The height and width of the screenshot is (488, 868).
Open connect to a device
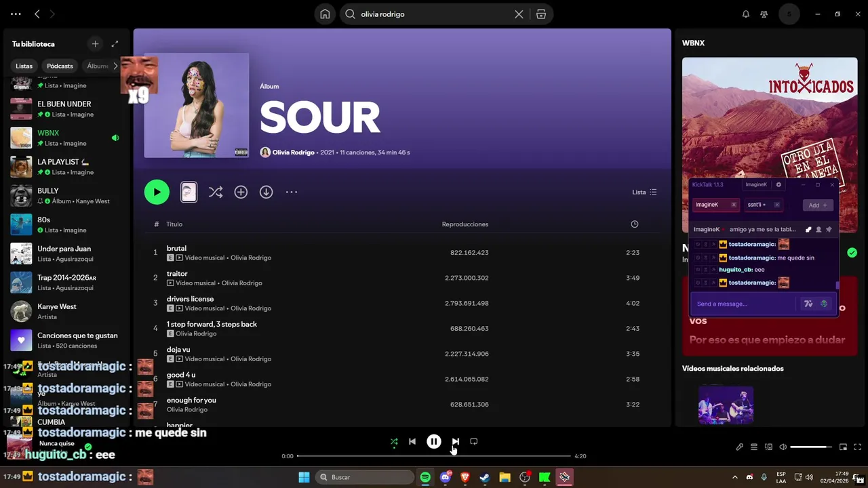click(769, 447)
